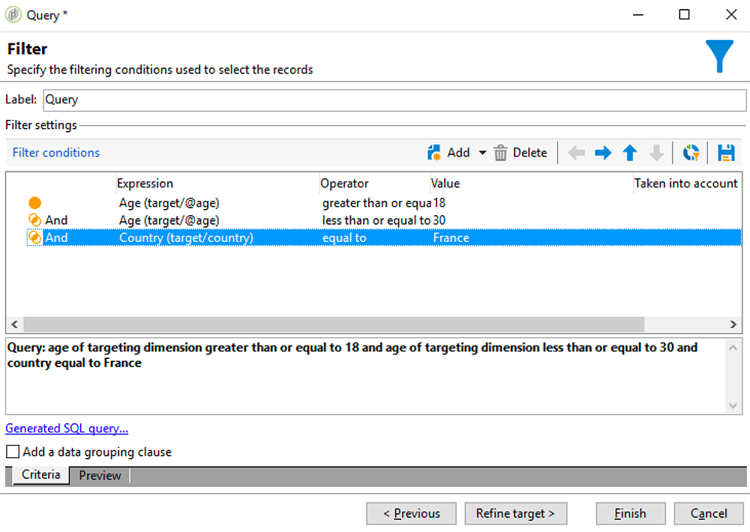Click the Query window app icon

pyautogui.click(x=13, y=15)
